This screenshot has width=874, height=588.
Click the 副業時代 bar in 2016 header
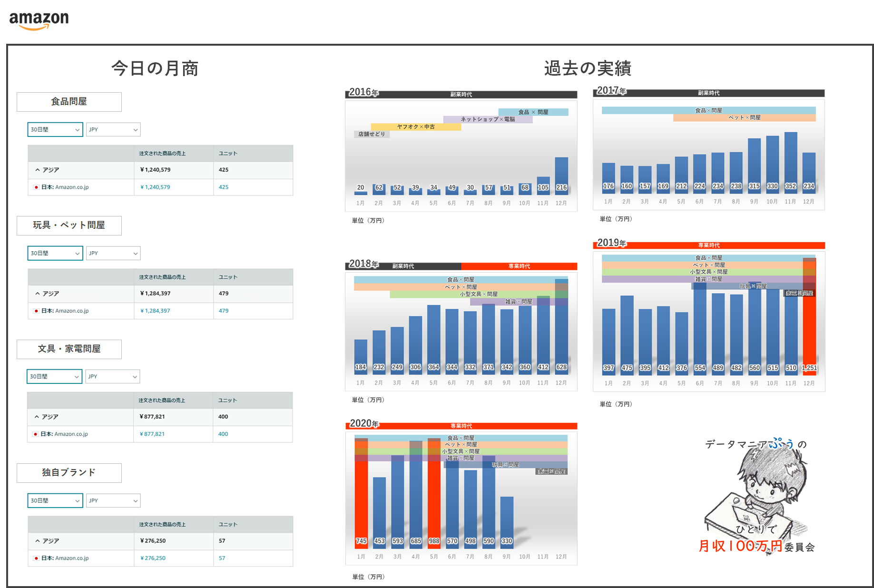(461, 95)
